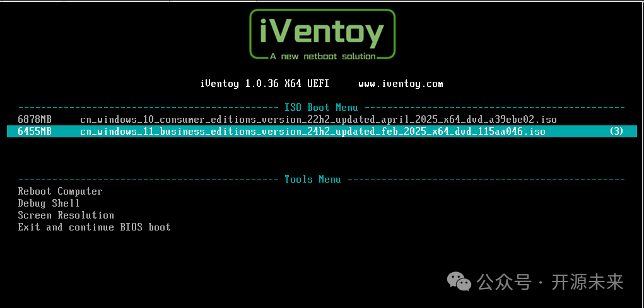The height and width of the screenshot is (308, 644).
Task: Click the (3) countdown on highlighted row
Action: click(616, 132)
